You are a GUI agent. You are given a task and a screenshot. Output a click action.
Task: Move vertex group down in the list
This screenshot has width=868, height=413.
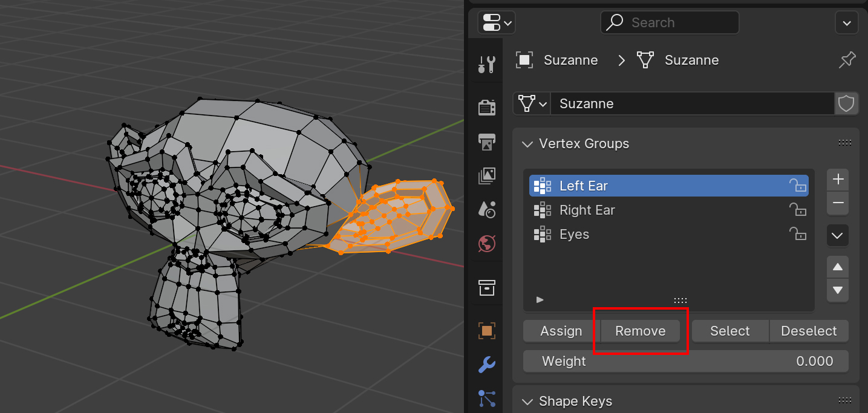(838, 290)
